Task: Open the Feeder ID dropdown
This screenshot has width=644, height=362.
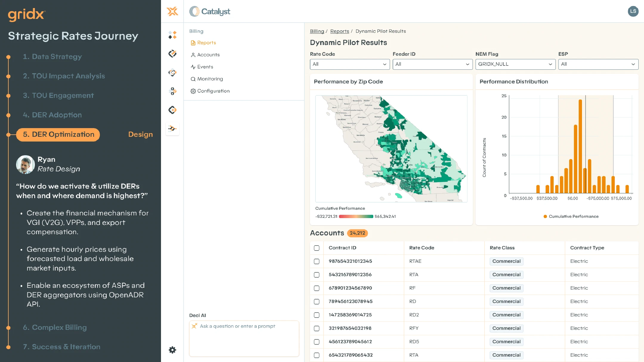Action: tap(433, 64)
